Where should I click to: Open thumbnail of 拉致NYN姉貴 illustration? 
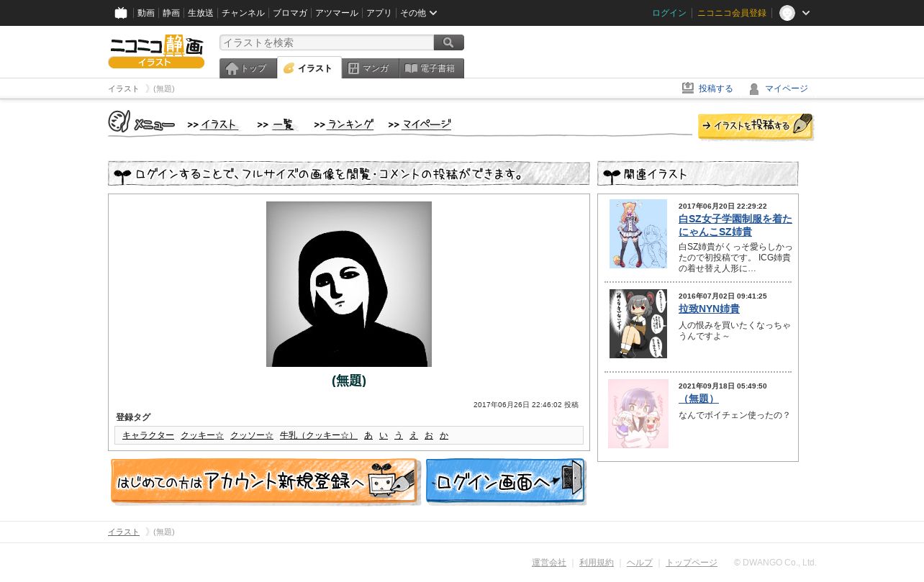[x=638, y=324]
